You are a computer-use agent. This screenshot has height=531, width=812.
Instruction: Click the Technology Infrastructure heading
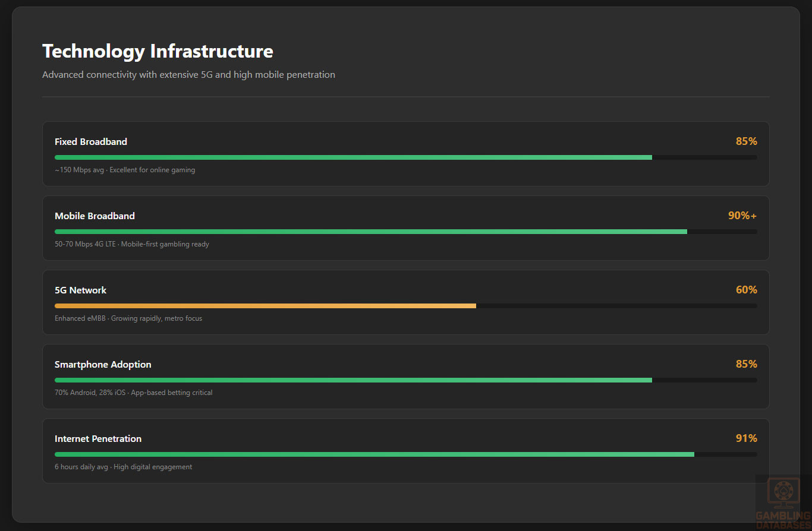point(158,51)
